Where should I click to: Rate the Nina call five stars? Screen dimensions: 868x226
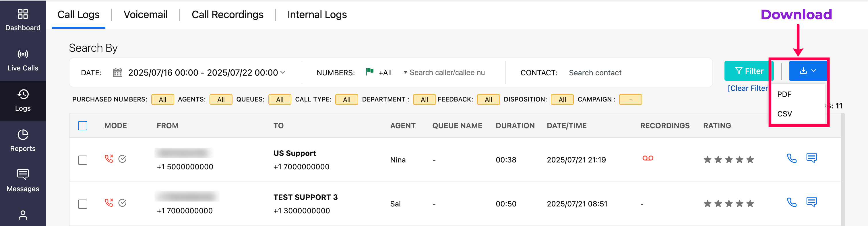tap(750, 160)
